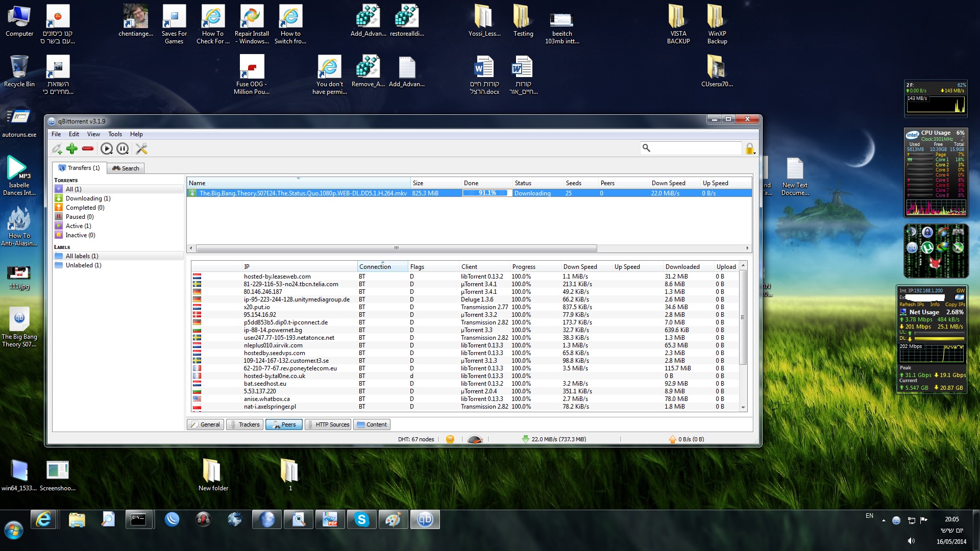Filter by Inactive (0) torrents
This screenshot has width=980, height=551.
[x=118, y=235]
